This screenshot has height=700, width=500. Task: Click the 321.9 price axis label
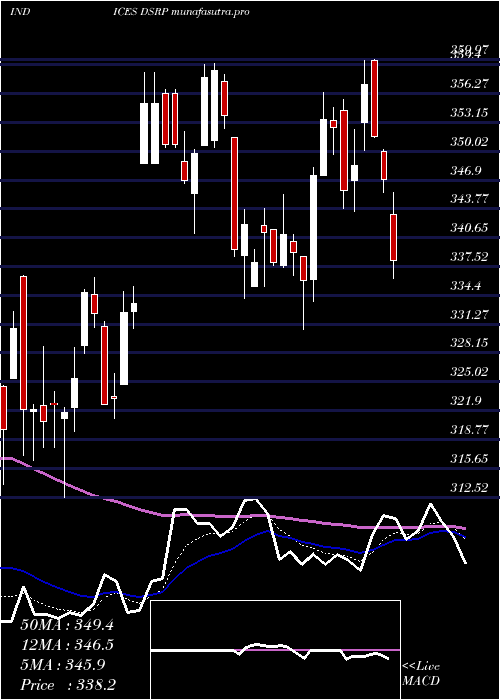tap(465, 401)
